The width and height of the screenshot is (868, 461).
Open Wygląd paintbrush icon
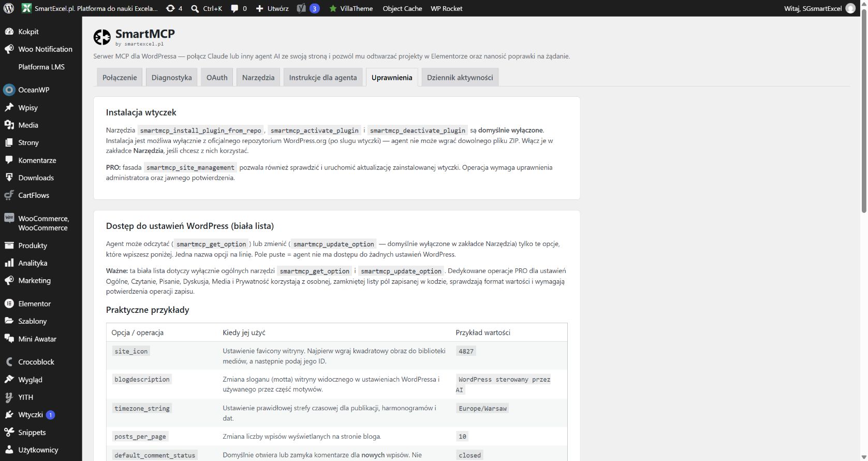pos(9,380)
